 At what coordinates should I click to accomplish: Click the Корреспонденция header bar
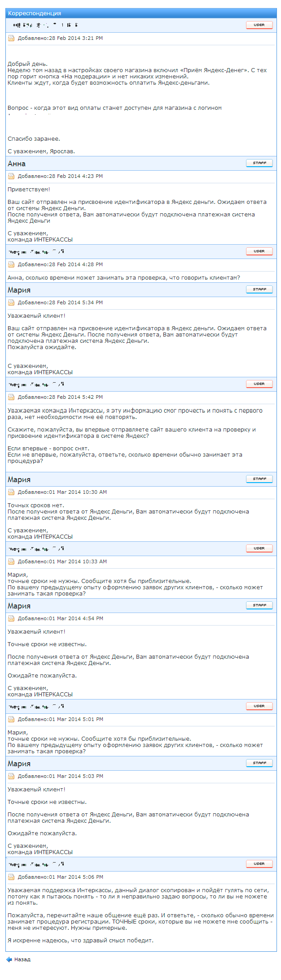point(140,13)
